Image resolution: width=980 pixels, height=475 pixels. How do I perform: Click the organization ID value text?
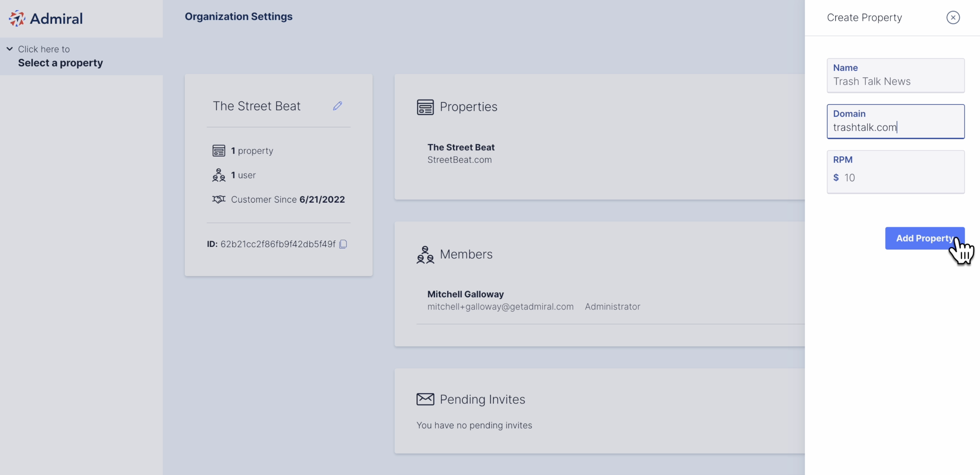278,244
